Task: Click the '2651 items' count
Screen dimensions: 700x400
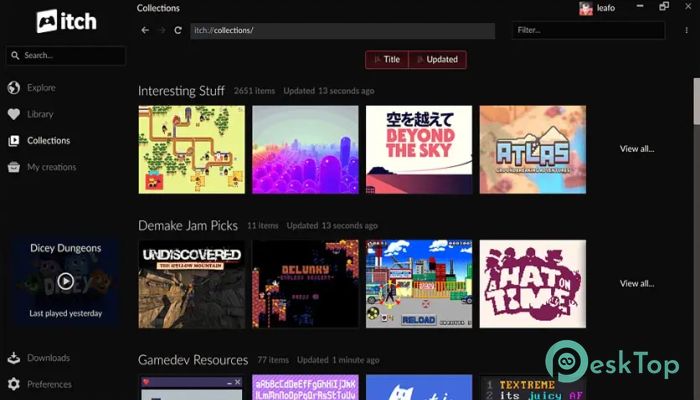Action: (x=254, y=91)
